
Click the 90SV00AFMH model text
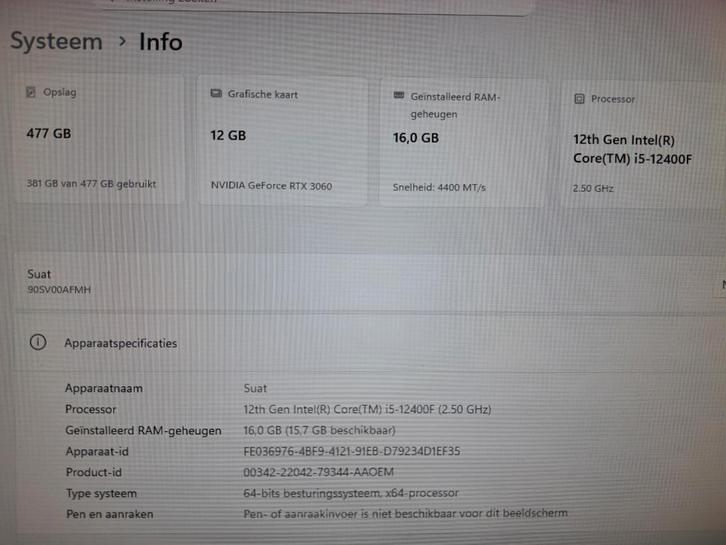pyautogui.click(x=59, y=290)
